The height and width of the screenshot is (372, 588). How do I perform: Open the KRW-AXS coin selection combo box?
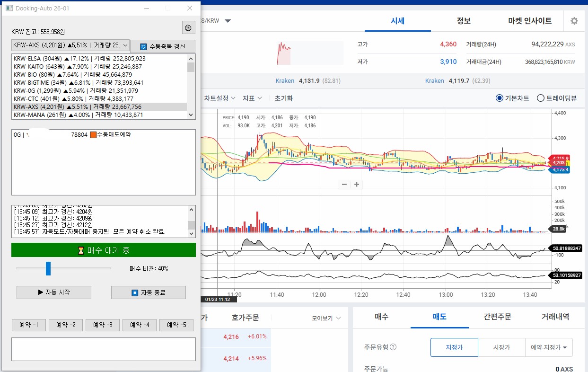click(x=70, y=45)
